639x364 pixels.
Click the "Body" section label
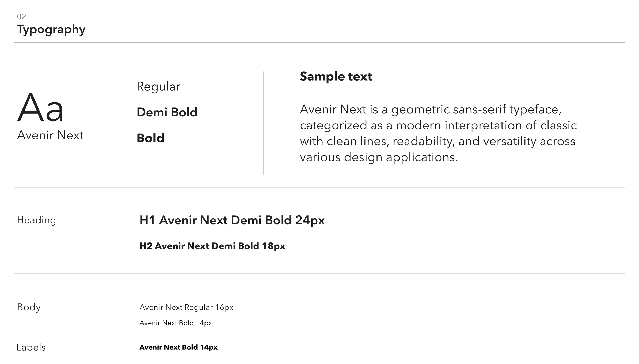pos(29,307)
